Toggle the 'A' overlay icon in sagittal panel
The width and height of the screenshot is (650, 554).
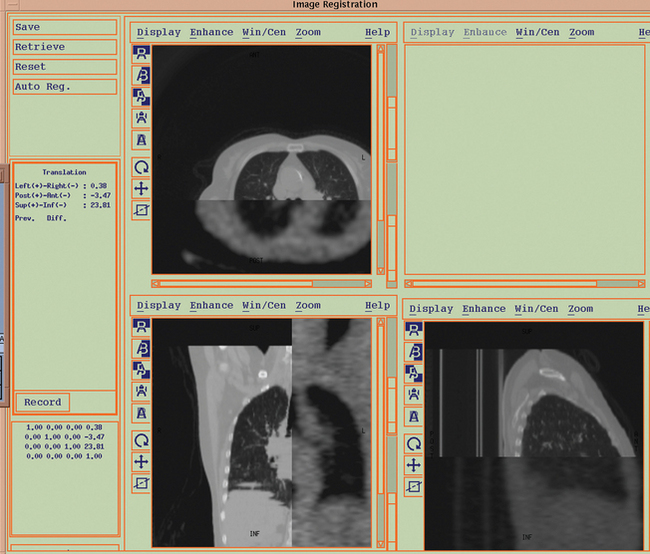pyautogui.click(x=414, y=416)
